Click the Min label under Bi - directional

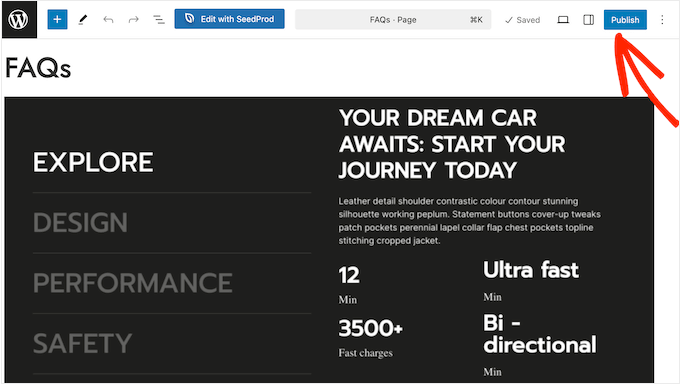click(493, 372)
